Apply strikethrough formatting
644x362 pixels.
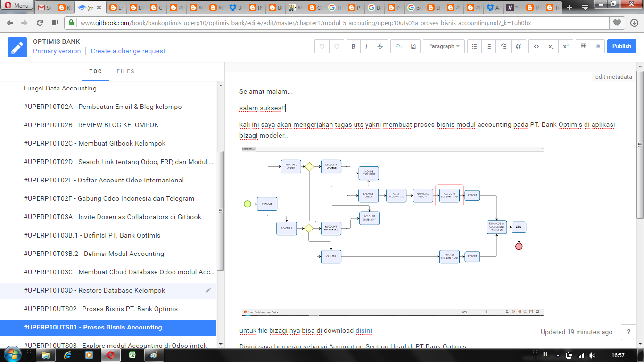point(380,46)
